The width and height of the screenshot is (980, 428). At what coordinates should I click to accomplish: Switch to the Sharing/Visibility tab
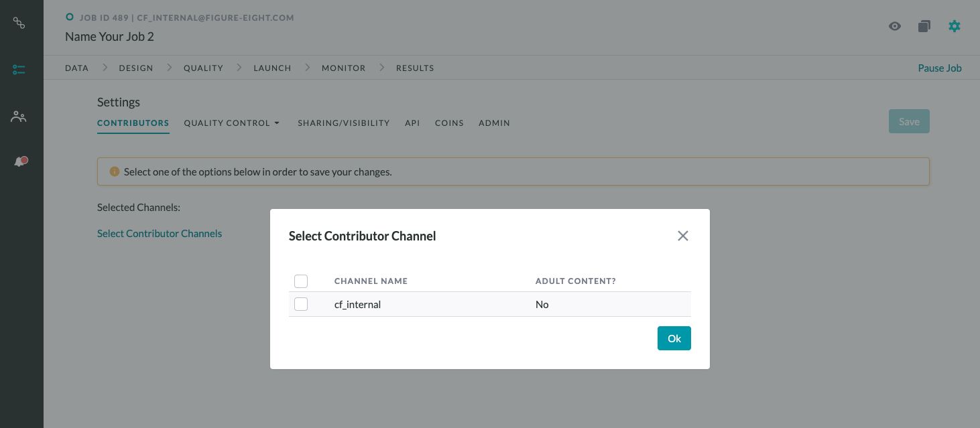pyautogui.click(x=344, y=123)
